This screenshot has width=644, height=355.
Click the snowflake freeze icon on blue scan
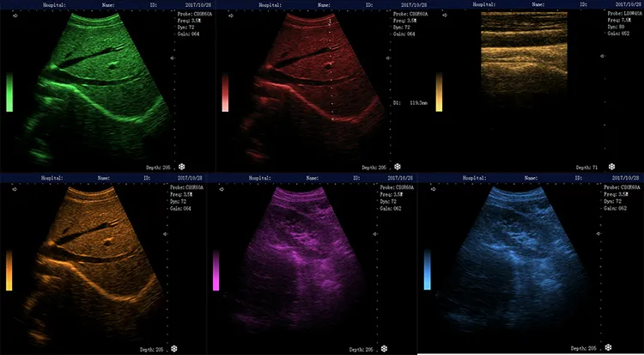click(x=608, y=347)
